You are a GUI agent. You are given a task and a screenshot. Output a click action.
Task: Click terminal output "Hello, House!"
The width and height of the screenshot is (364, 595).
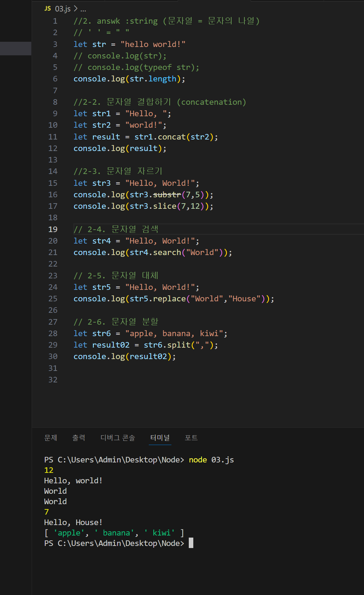[73, 522]
